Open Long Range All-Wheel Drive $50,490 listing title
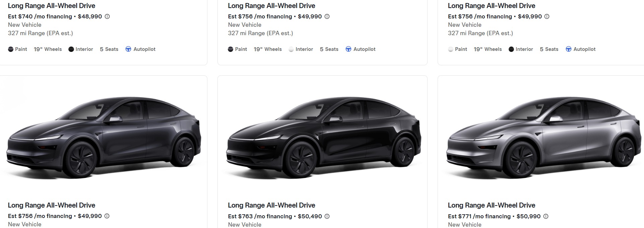The width and height of the screenshot is (644, 228). coord(271,205)
